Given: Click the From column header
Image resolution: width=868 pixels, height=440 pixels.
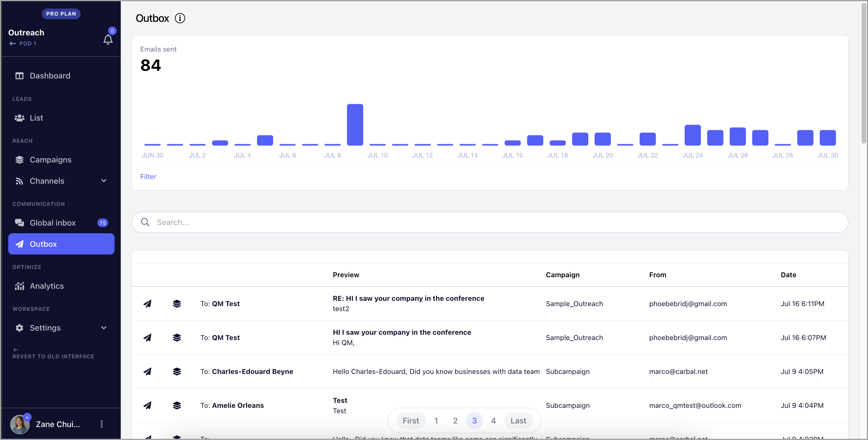Looking at the screenshot, I should pos(658,275).
